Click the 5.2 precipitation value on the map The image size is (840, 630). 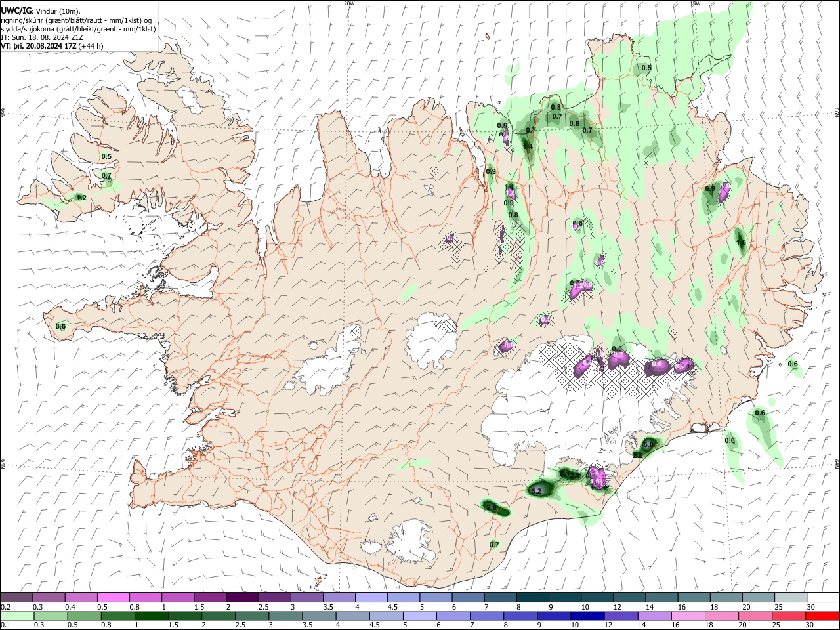click(536, 491)
